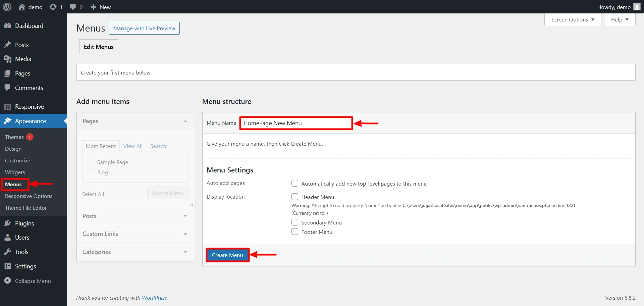The width and height of the screenshot is (644, 306).
Task: Click the demo site name
Action: coord(35,7)
